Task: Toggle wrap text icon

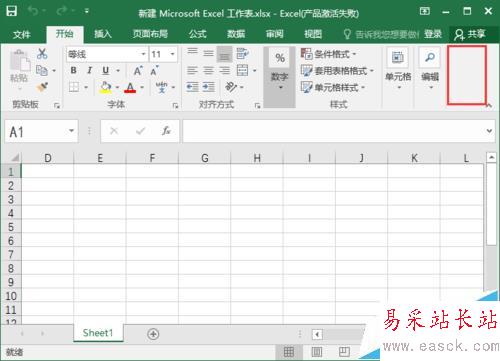Action: tap(242, 53)
